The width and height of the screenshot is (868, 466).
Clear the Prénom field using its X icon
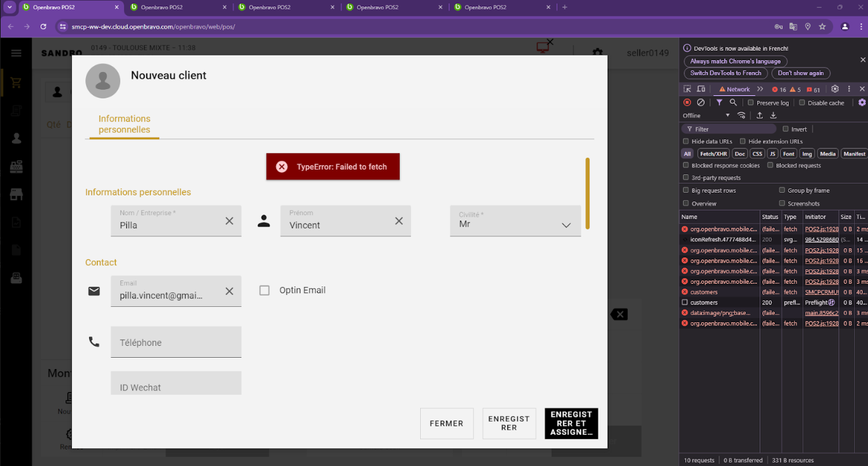coord(399,221)
